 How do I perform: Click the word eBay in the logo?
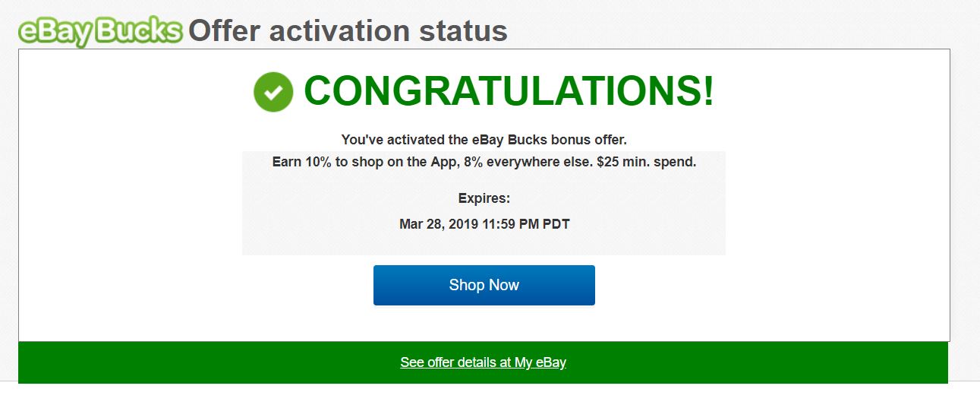point(57,31)
